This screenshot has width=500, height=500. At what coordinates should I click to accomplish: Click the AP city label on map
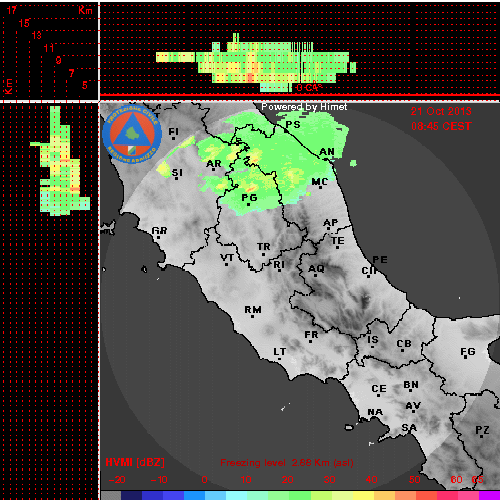pyautogui.click(x=331, y=223)
